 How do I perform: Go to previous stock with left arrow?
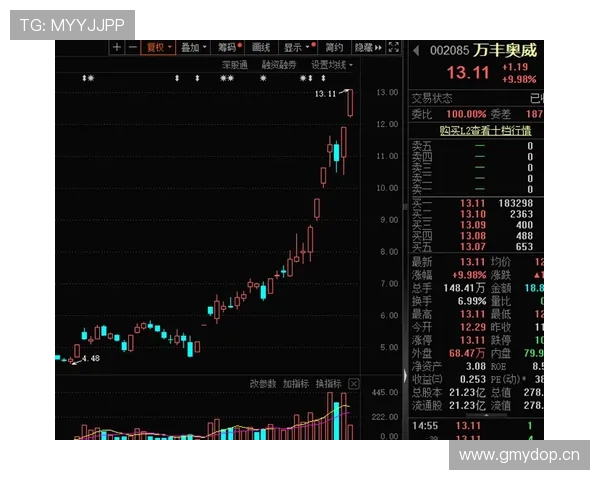pyautogui.click(x=416, y=50)
